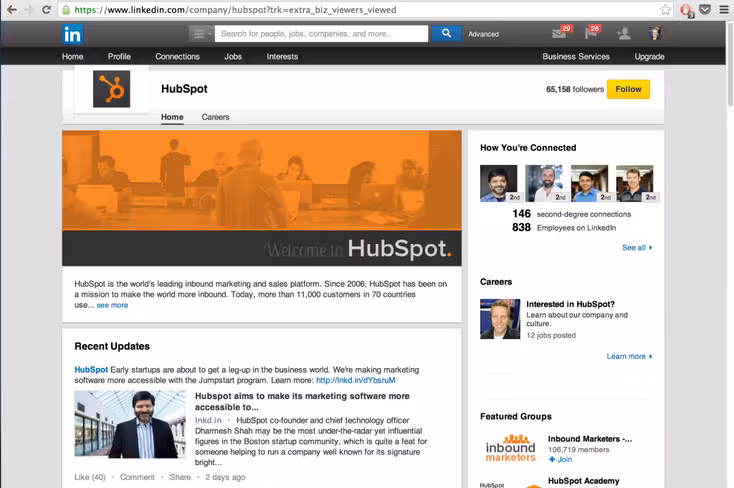Switch to the company Careers tab
This screenshot has height=488, width=734.
click(x=215, y=117)
